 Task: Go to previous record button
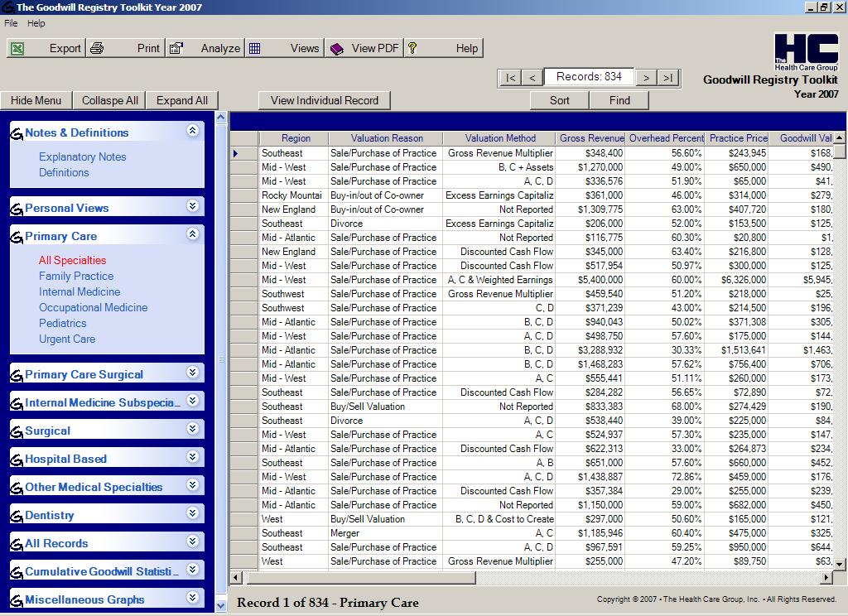pyautogui.click(x=532, y=78)
